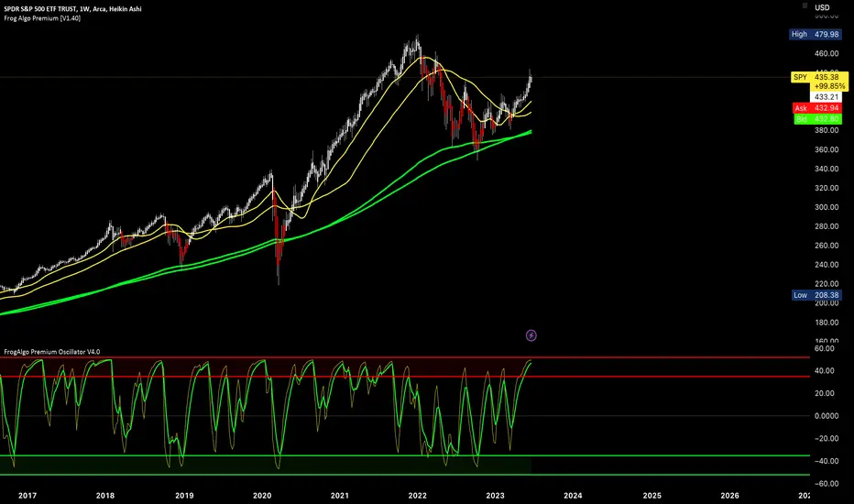This screenshot has width=854, height=504.
Task: Click the 2025 label on time axis
Action: click(651, 495)
